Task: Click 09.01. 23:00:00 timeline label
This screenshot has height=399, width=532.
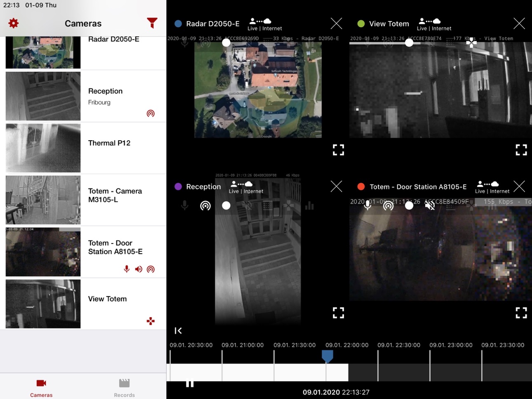Action: point(451,345)
